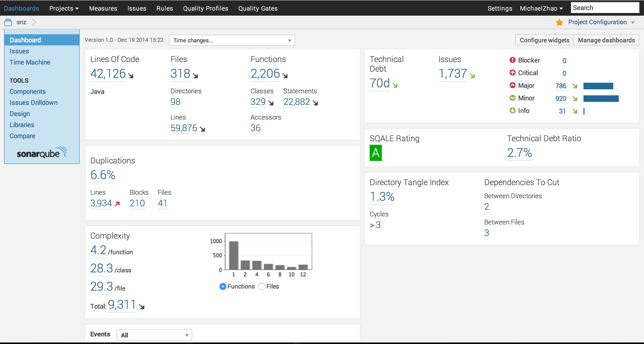Expand the Events All dropdown

pos(154,335)
